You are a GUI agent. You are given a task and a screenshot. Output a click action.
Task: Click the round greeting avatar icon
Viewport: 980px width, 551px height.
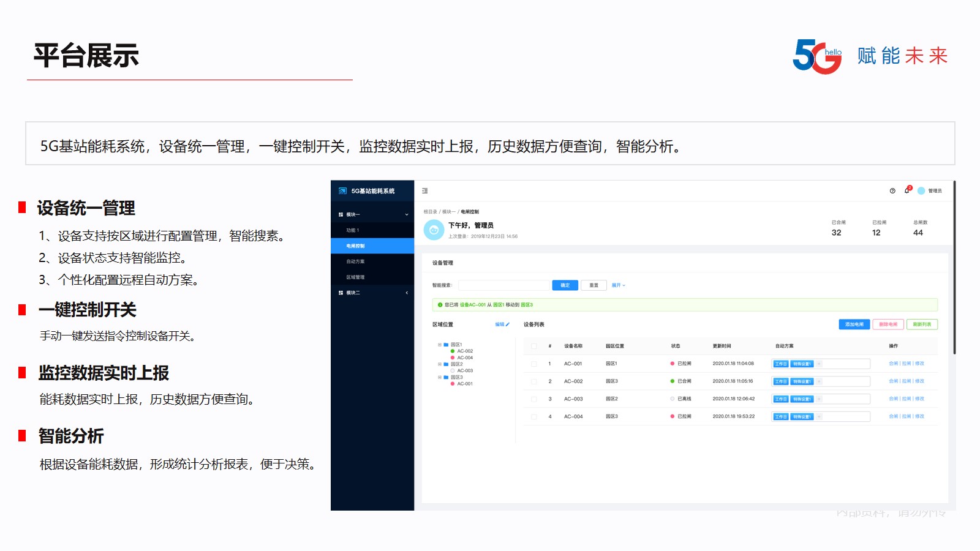pyautogui.click(x=434, y=230)
